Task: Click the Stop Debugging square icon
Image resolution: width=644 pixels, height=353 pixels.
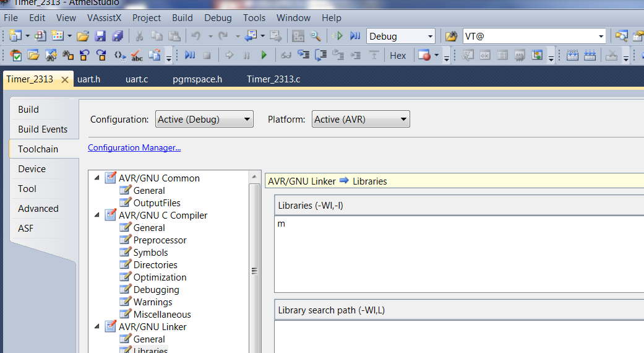Action: [x=207, y=55]
